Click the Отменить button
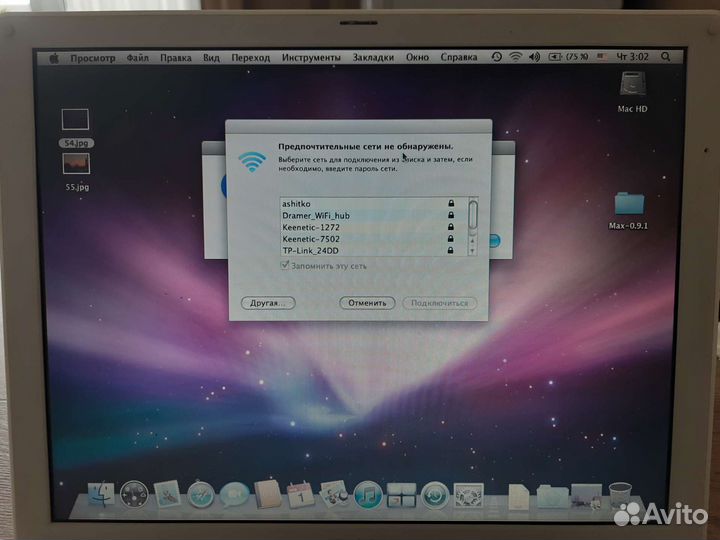This screenshot has width=720, height=540. [367, 303]
